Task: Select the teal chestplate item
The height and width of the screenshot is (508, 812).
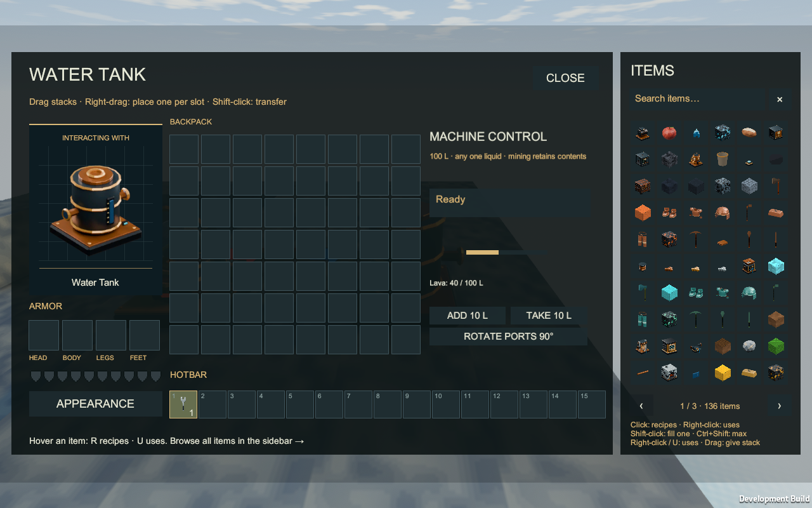Action: [x=723, y=293]
